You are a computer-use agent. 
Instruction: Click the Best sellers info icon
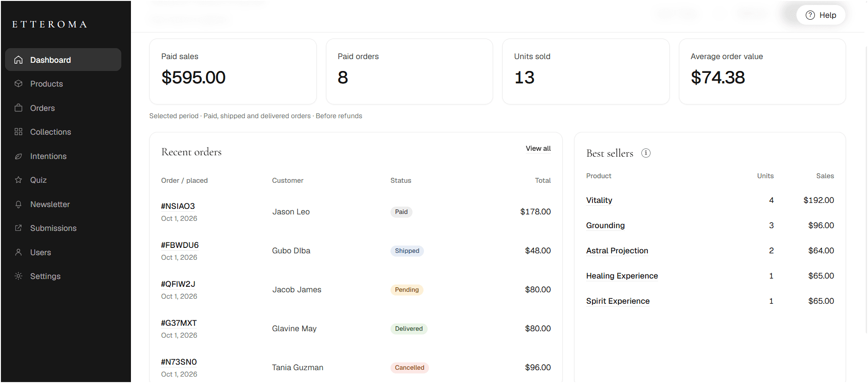(x=646, y=153)
